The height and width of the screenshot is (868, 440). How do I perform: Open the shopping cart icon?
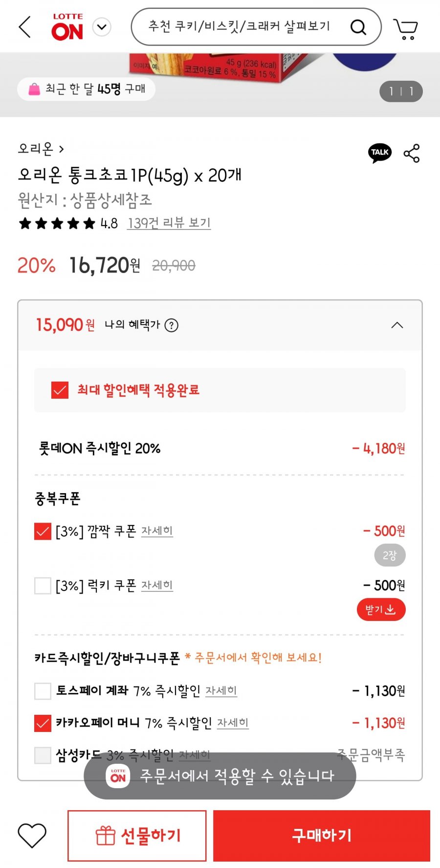tap(406, 28)
